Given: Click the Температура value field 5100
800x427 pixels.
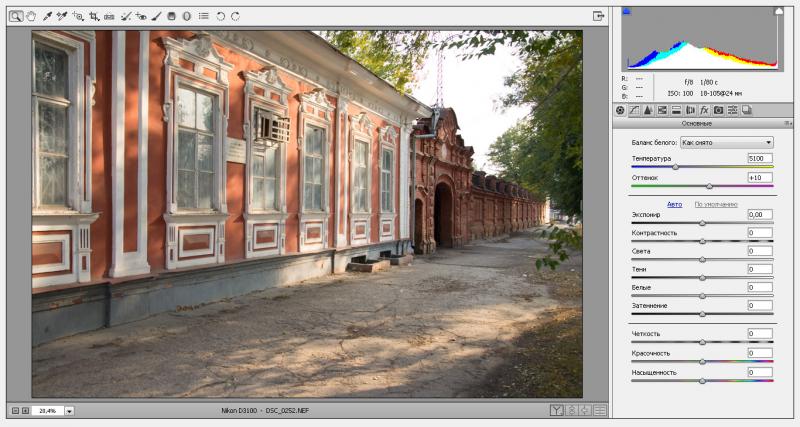Looking at the screenshot, I should (760, 158).
